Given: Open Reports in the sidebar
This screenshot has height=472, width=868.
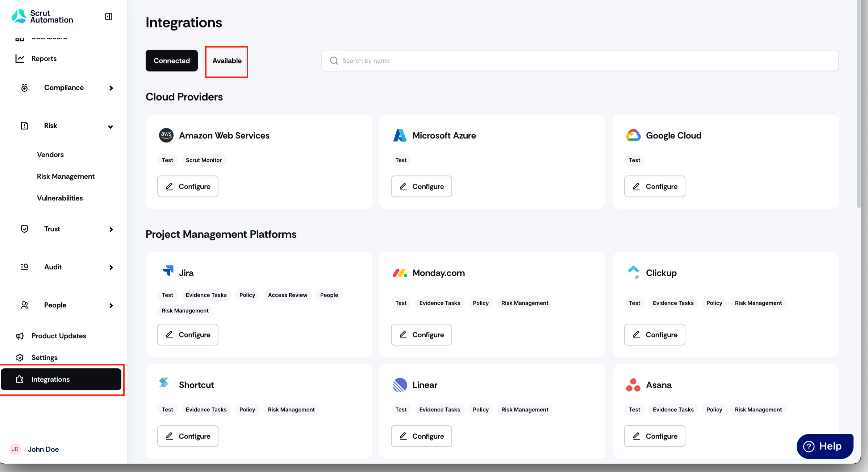Looking at the screenshot, I should pyautogui.click(x=44, y=58).
